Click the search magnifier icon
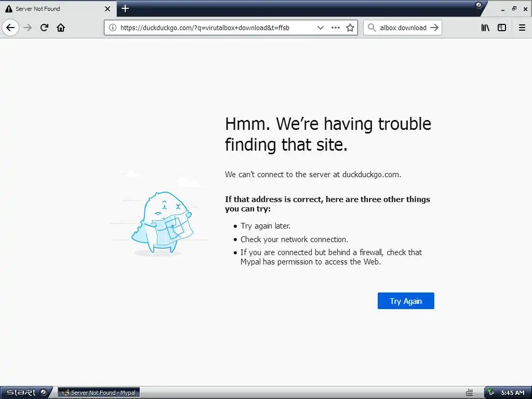The image size is (532, 399). point(372,28)
